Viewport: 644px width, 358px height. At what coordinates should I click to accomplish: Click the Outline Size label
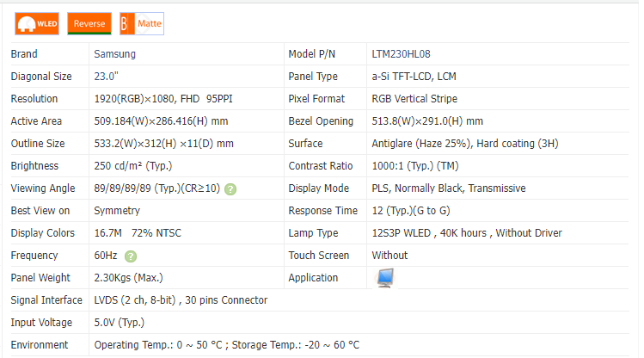click(x=38, y=144)
